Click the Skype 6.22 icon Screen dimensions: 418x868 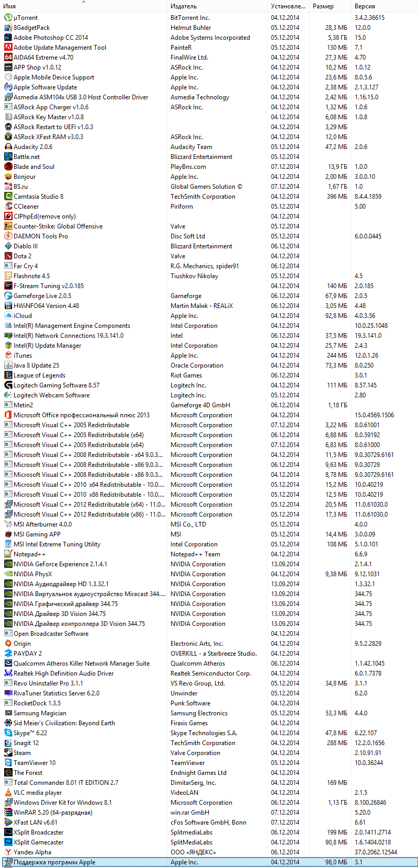point(8,733)
